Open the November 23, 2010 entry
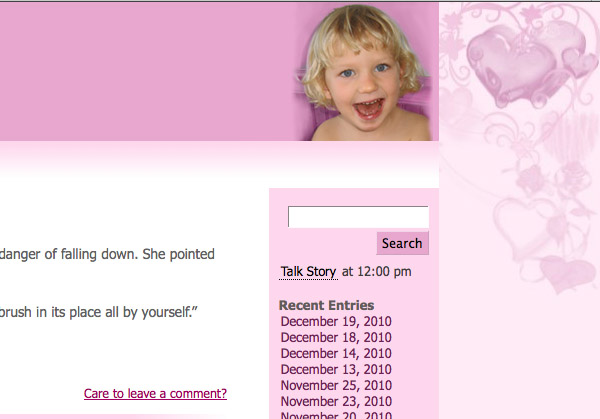 point(336,402)
